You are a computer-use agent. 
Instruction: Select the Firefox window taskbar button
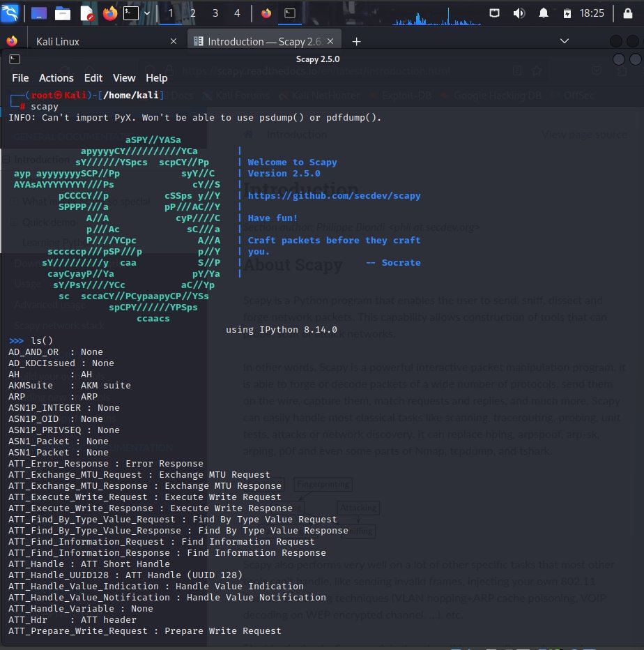(266, 13)
